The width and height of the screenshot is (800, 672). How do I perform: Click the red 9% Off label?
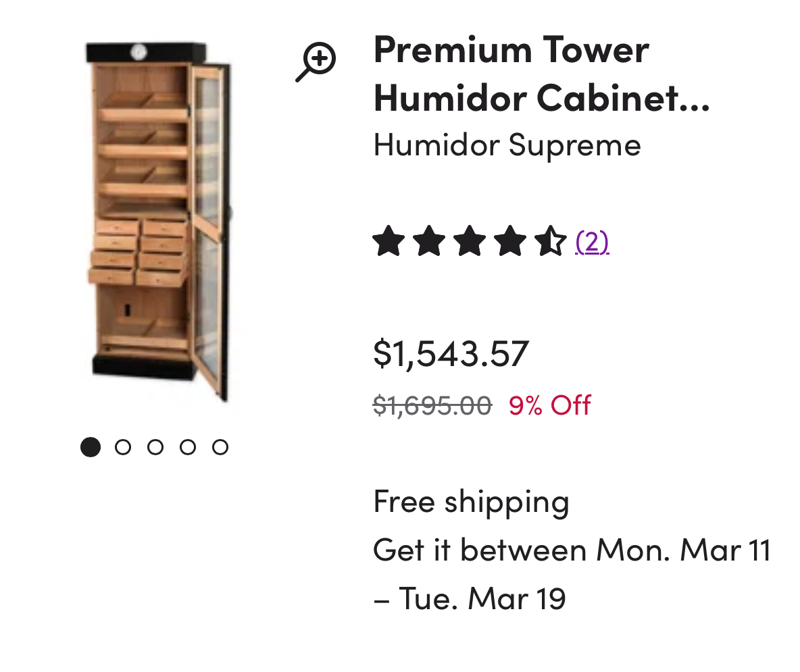point(550,406)
